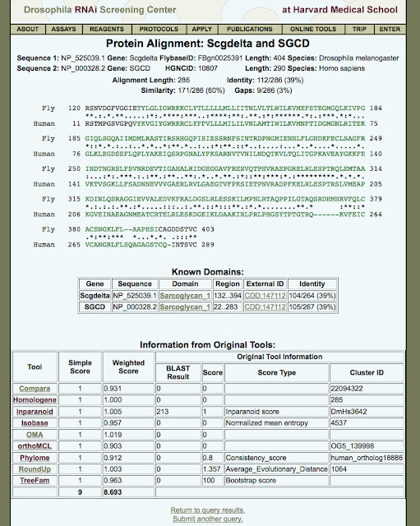Open the orthoMCL tool link
Screen dimensions: 420x526
coord(35,446)
